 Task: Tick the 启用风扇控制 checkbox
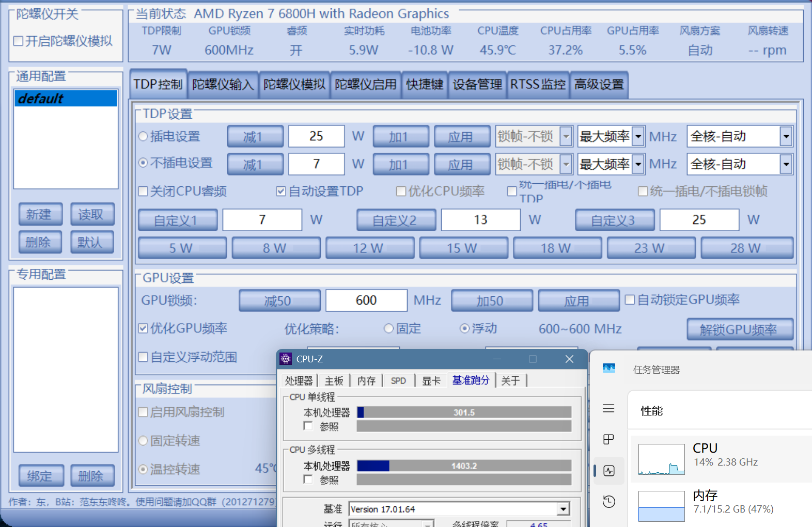click(x=143, y=412)
